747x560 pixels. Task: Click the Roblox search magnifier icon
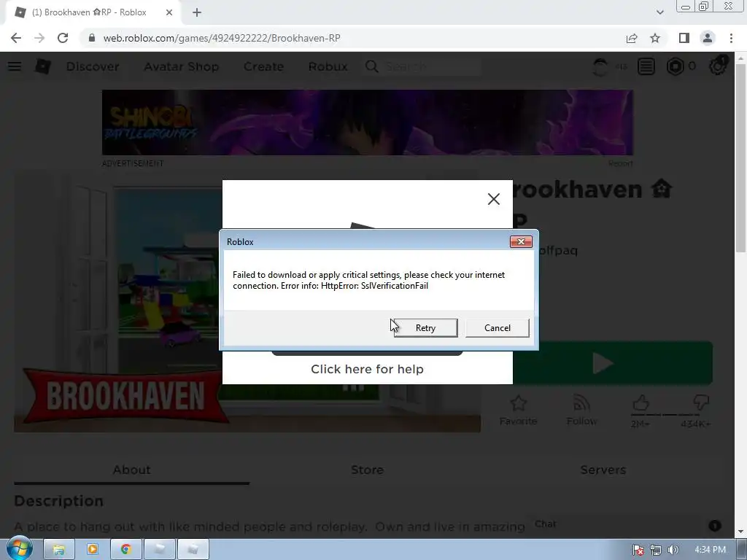tap(371, 66)
